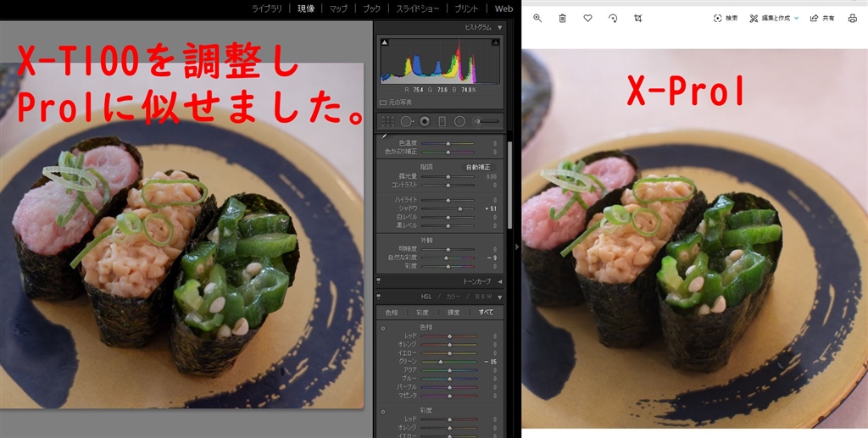The width and height of the screenshot is (868, 438).
Task: Click the brush size slider in tool strip
Action: tap(490, 121)
